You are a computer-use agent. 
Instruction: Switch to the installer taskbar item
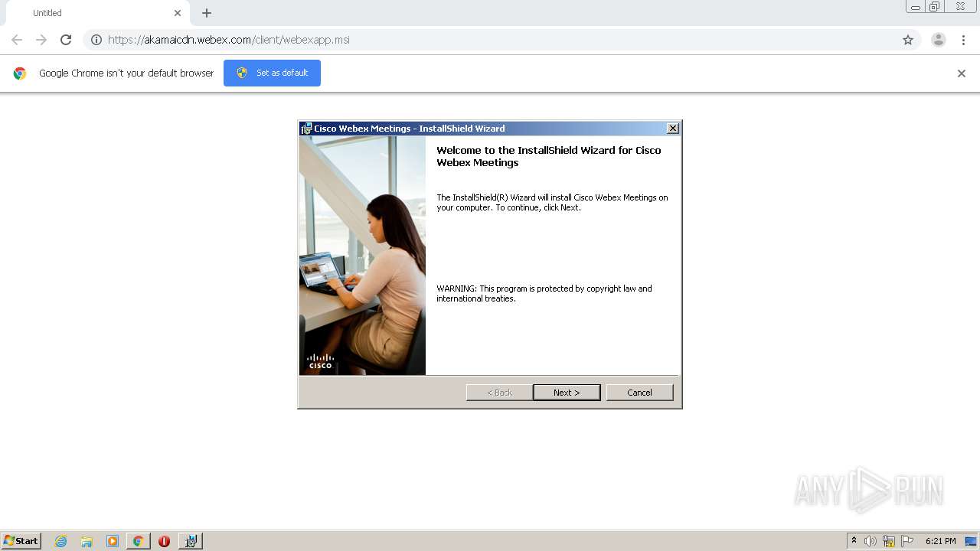click(x=191, y=541)
